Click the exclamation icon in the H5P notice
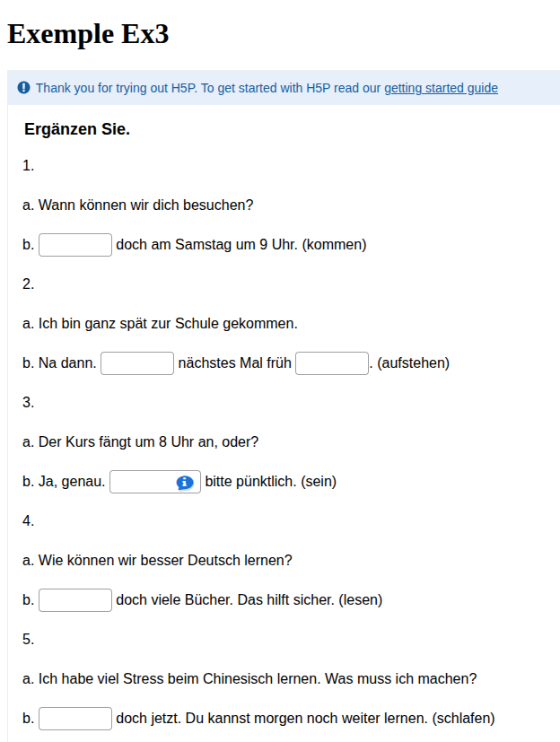The width and height of the screenshot is (560, 742). click(23, 88)
